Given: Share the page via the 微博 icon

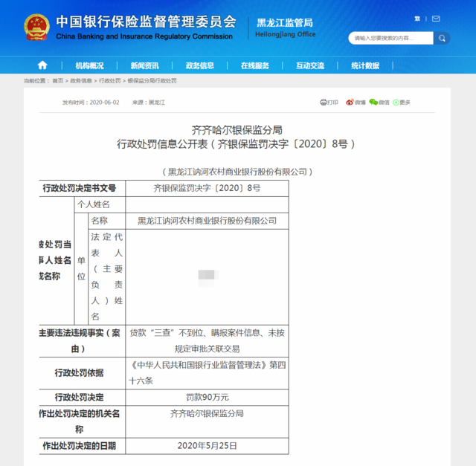Looking at the screenshot, I should click(350, 103).
